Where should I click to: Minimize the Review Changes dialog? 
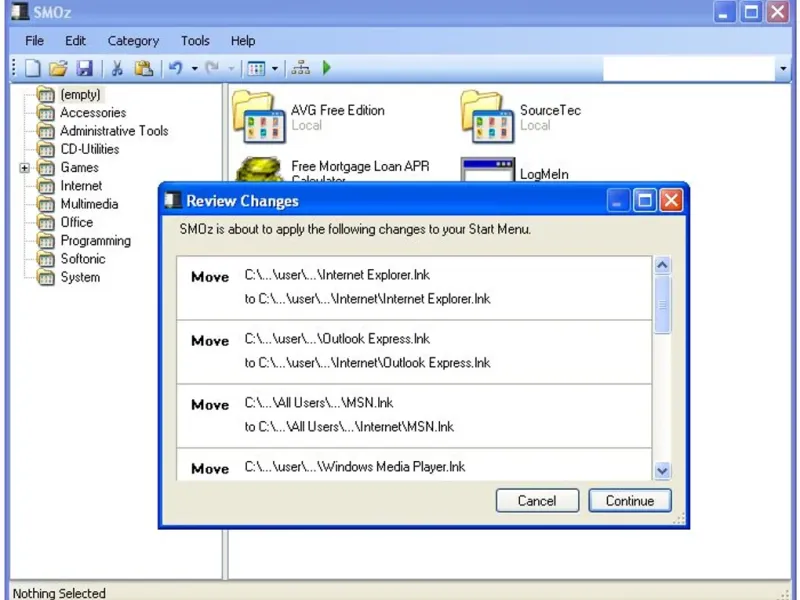[x=618, y=201]
